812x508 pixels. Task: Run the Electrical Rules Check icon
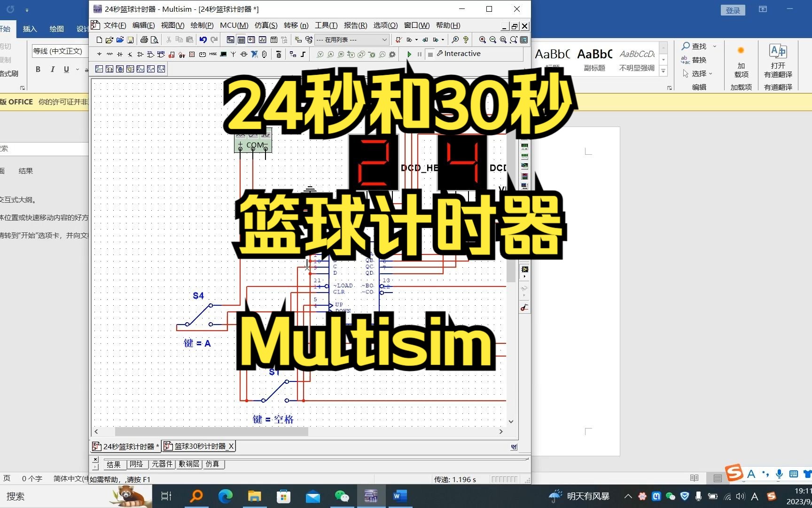398,40
